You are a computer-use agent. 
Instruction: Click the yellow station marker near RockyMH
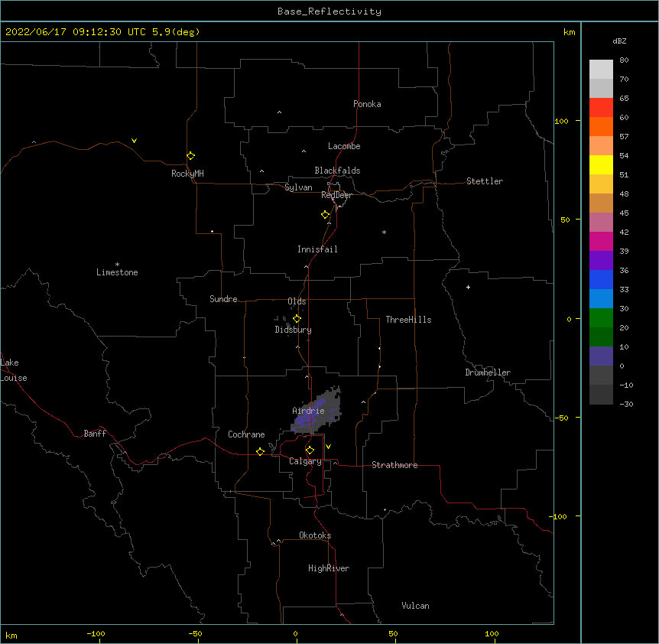[x=191, y=156]
